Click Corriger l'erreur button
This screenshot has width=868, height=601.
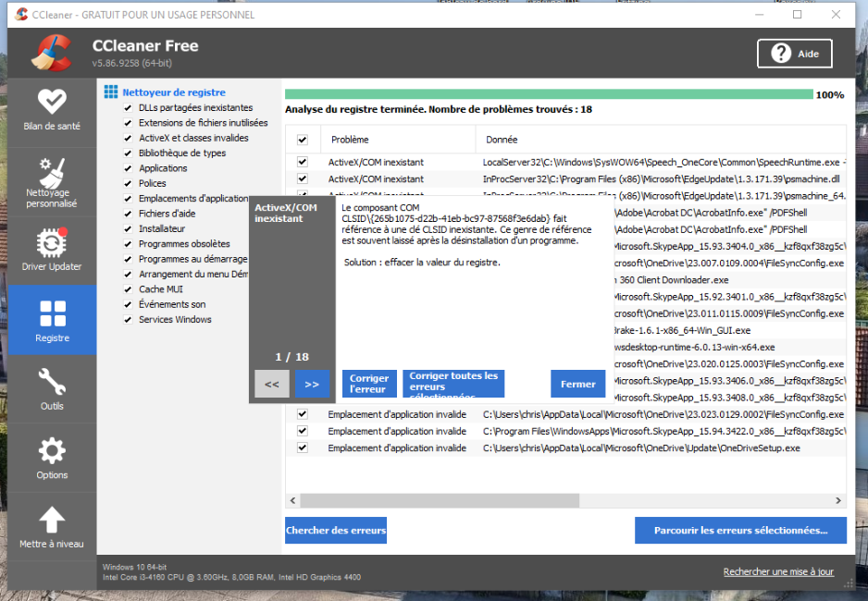pos(369,384)
